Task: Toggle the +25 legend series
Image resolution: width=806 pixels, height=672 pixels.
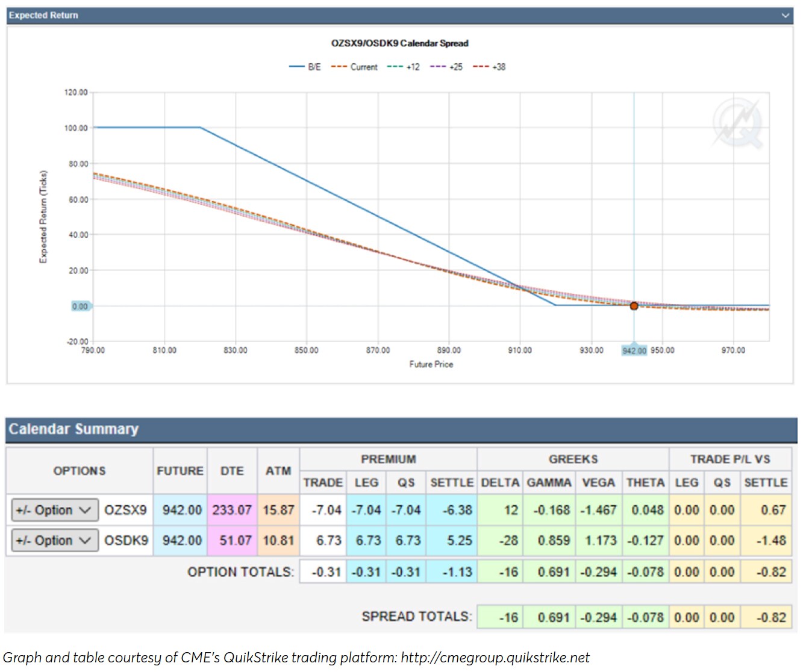Action: 447,67
